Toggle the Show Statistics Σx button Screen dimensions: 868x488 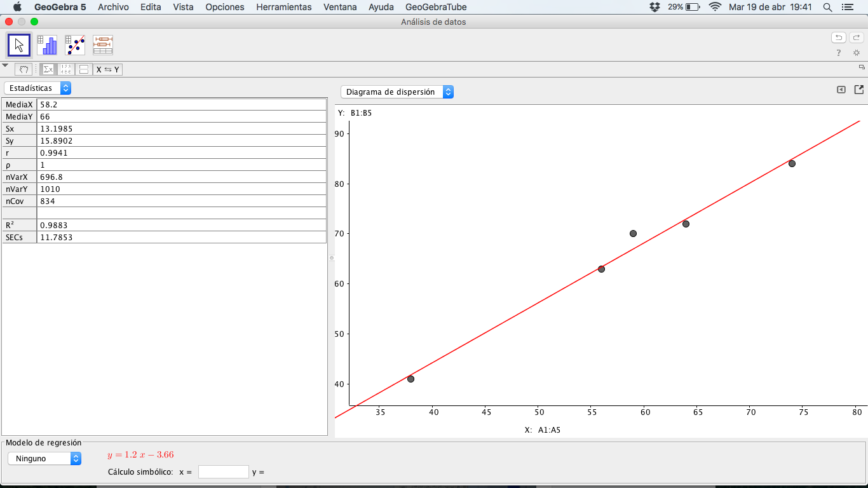(x=48, y=69)
